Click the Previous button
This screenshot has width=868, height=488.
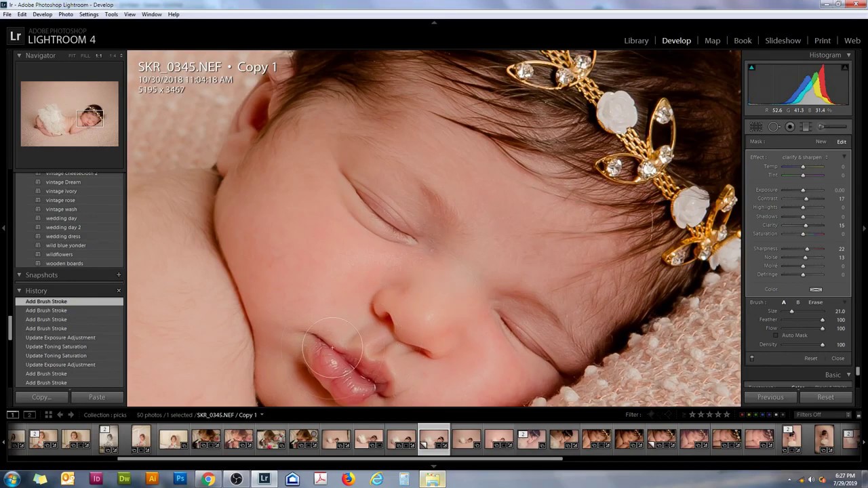pyautogui.click(x=770, y=397)
